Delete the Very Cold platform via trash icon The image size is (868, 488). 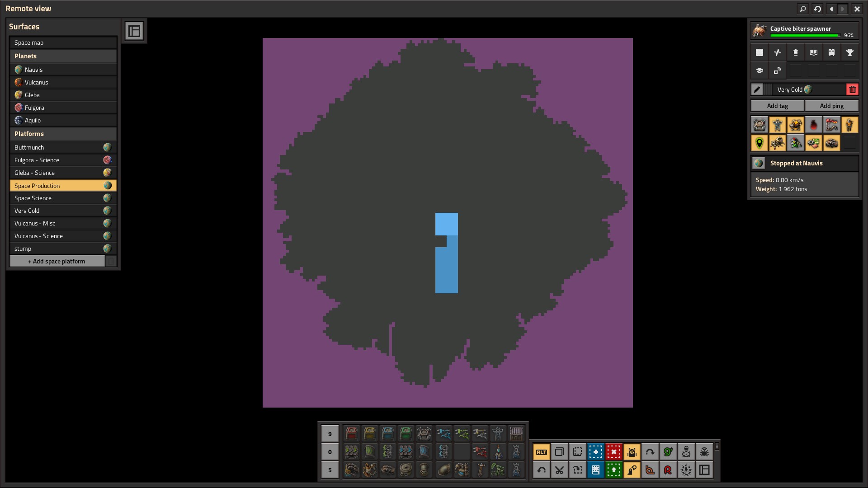coord(852,89)
